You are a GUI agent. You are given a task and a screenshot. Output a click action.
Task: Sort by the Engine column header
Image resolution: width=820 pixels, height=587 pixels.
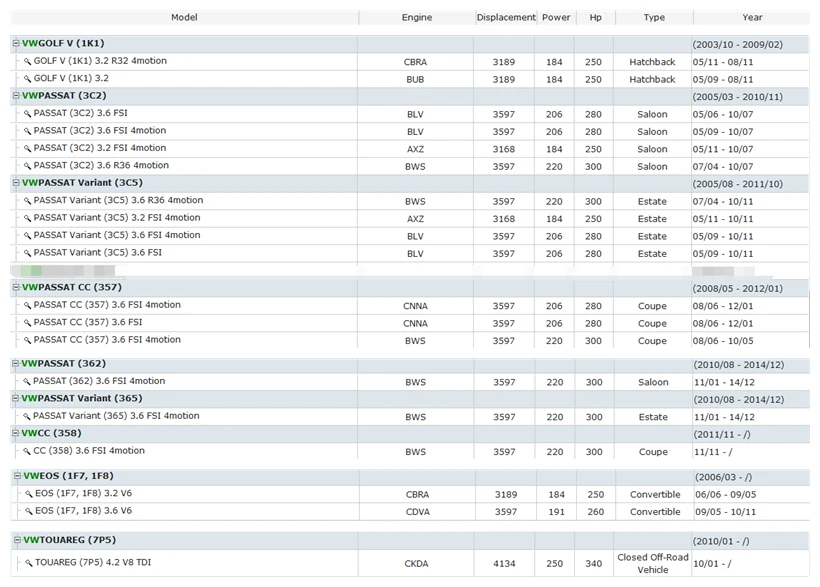417,17
